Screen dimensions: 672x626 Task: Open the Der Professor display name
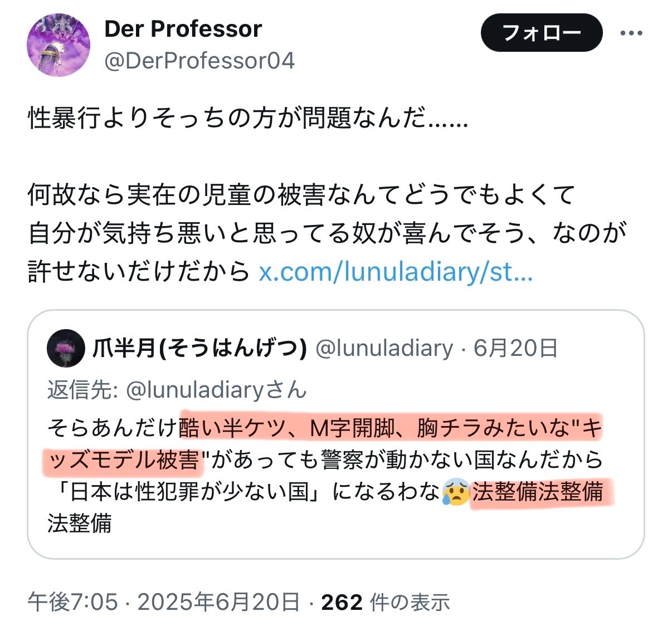coord(183,29)
